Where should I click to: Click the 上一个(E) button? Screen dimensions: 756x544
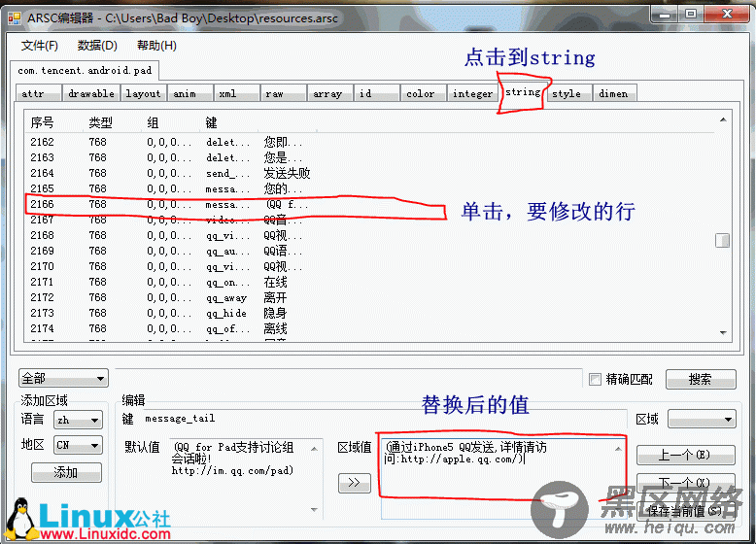(686, 455)
